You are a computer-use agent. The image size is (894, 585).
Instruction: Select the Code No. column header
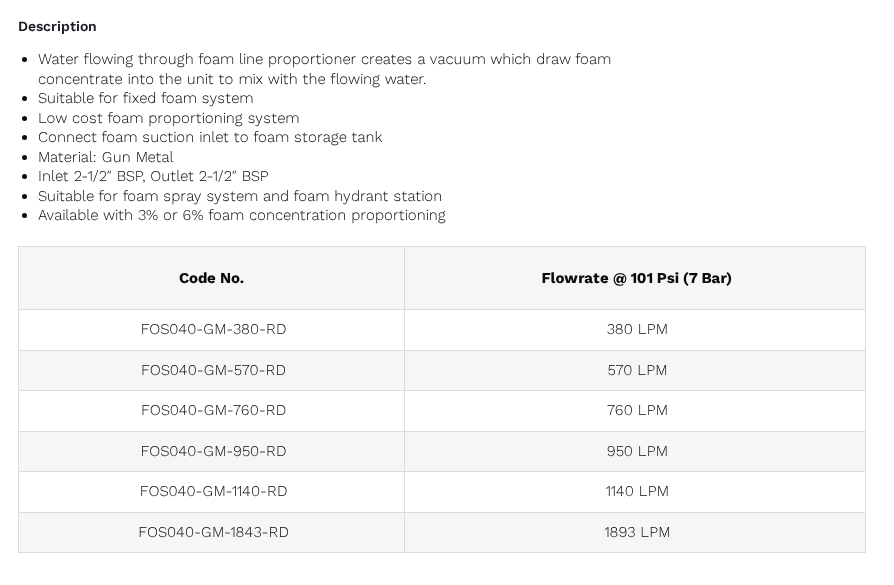pyautogui.click(x=212, y=278)
